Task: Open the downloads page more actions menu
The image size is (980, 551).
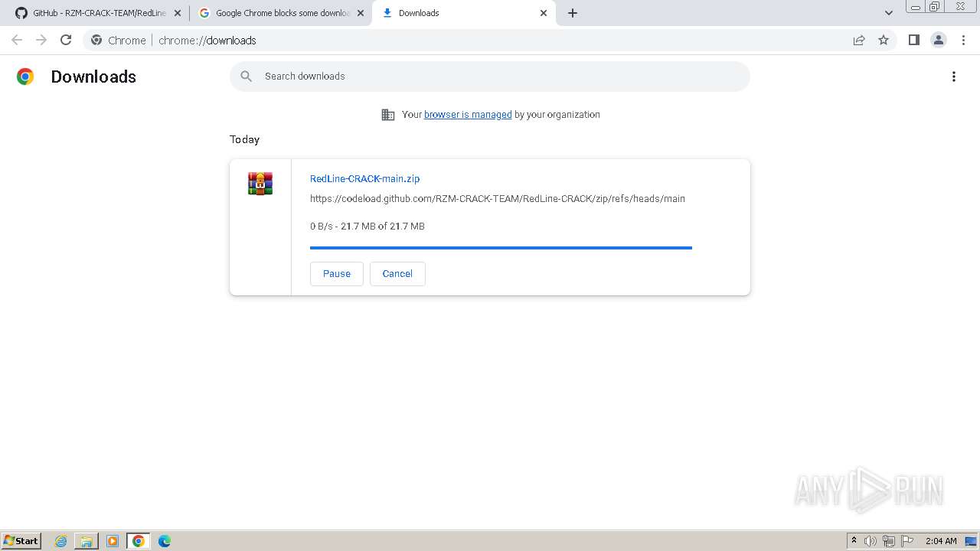Action: pyautogui.click(x=954, y=77)
